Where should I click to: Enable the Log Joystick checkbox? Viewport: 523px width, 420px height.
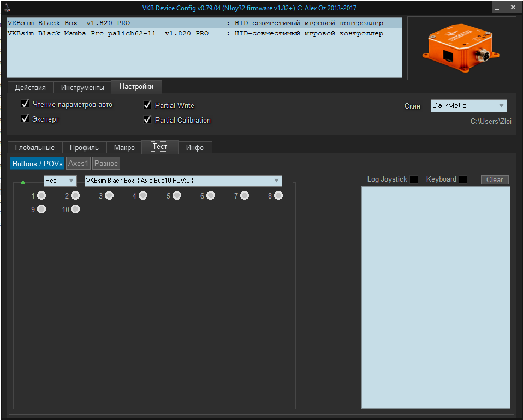[x=414, y=179]
